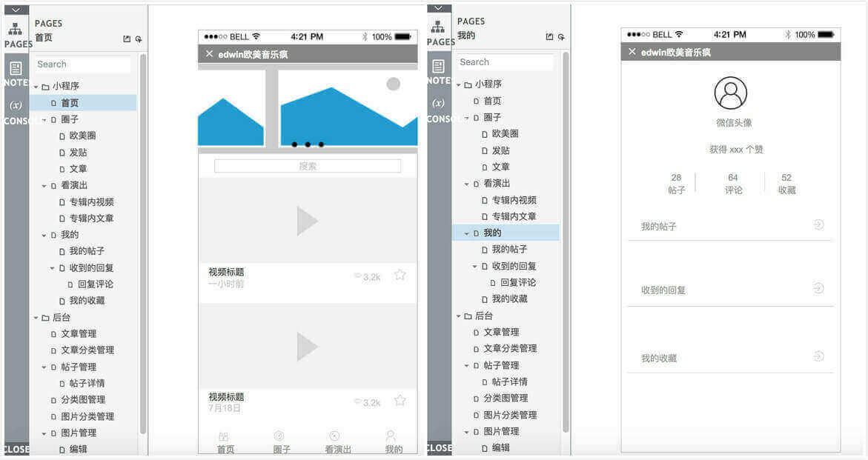Click the 搜索 field in the phone mockup
Viewport: 868px width, 460px height.
[308, 166]
